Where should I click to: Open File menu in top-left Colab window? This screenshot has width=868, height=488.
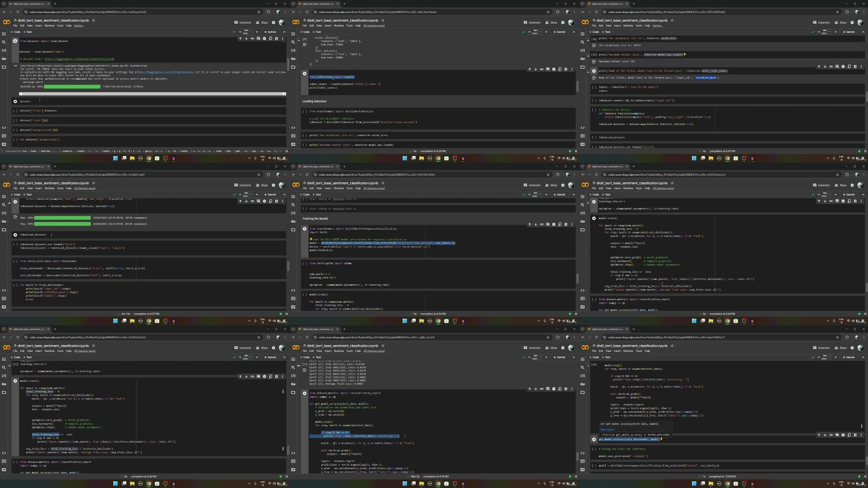tap(15, 26)
